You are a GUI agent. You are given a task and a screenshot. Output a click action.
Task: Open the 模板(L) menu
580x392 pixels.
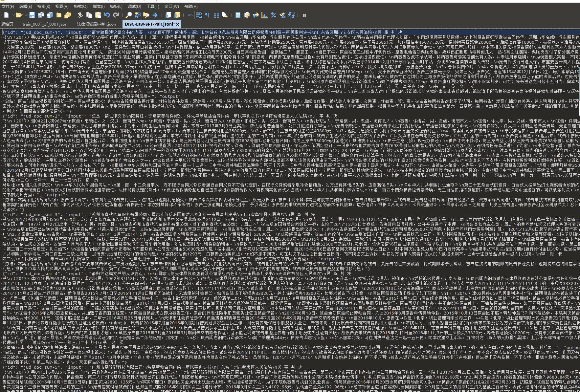(116, 6)
